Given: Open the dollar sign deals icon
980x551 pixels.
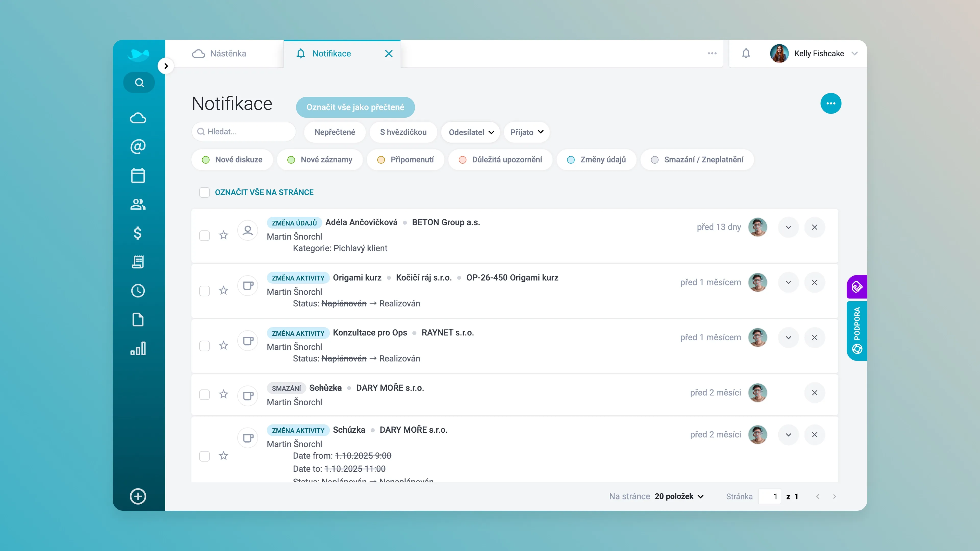Looking at the screenshot, I should tap(138, 233).
